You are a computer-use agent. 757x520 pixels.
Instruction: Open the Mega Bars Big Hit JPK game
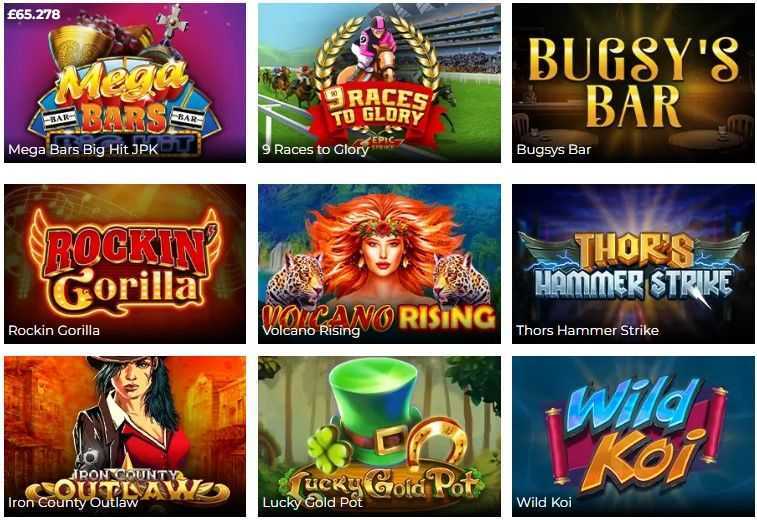pyautogui.click(x=125, y=83)
